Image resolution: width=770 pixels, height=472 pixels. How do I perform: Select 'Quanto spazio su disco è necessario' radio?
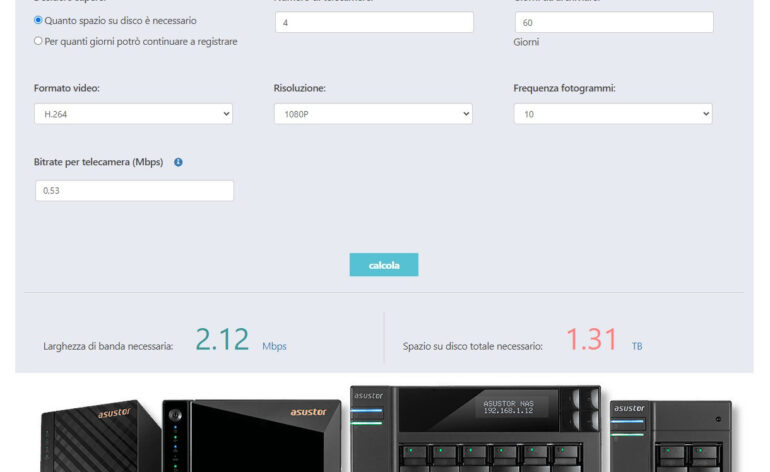[x=38, y=20]
